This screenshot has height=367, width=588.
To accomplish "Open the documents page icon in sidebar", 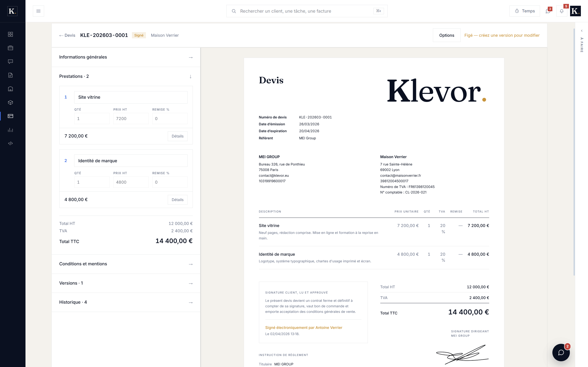I will point(10,75).
